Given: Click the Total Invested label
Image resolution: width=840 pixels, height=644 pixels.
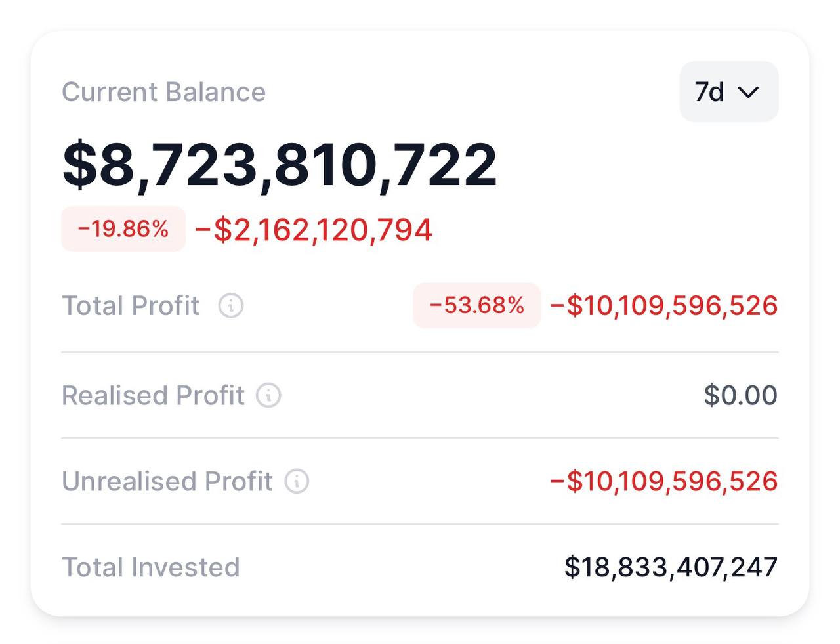Looking at the screenshot, I should click(151, 567).
